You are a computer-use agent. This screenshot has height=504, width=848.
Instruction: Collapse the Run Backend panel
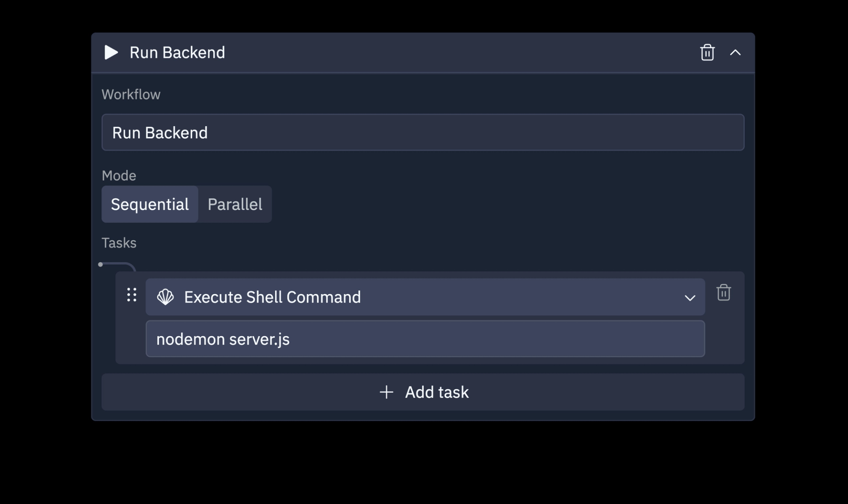(x=735, y=53)
